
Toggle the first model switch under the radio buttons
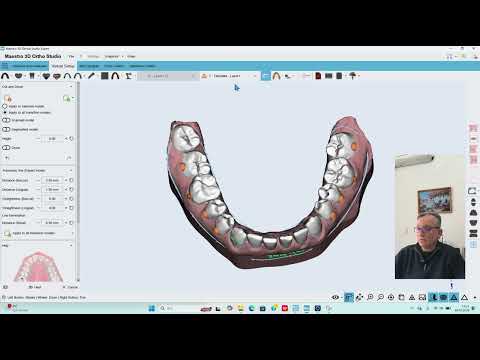6,120
